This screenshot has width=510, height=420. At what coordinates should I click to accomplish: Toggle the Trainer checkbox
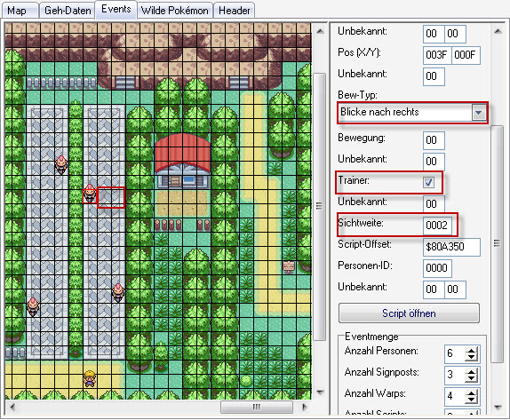pyautogui.click(x=428, y=182)
